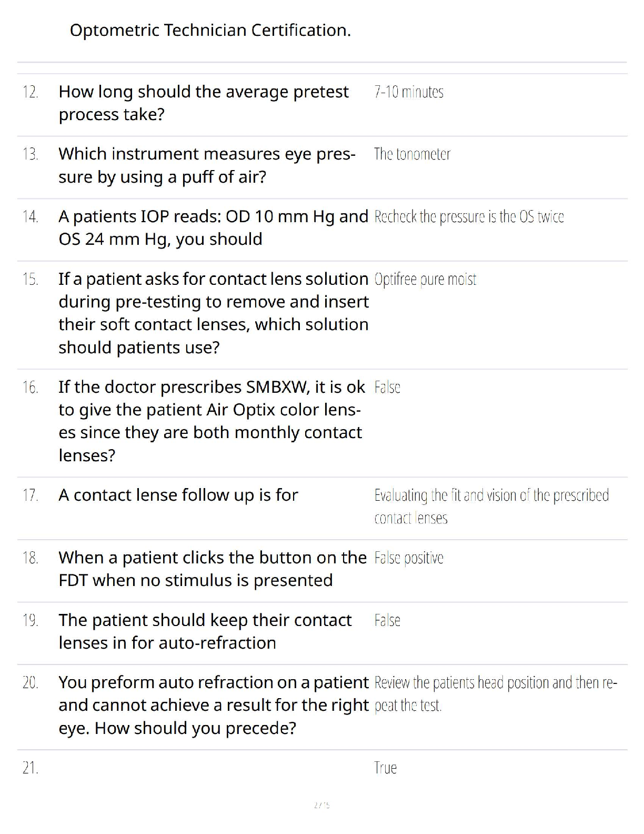Select the answer "Optifree pure moist"

click(425, 280)
